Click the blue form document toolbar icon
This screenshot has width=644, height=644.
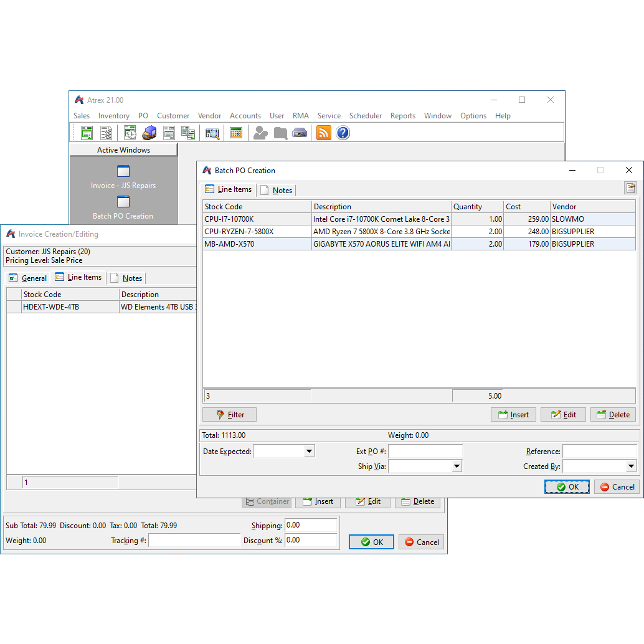(x=169, y=133)
